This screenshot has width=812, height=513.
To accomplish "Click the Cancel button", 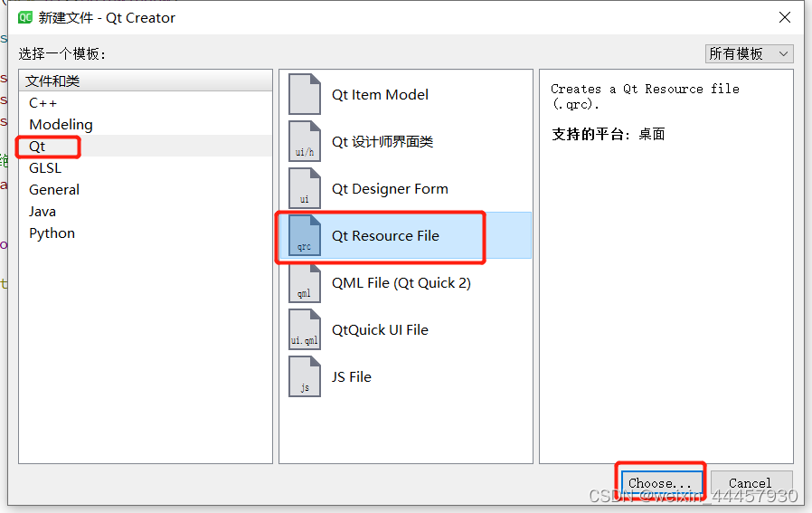I will pyautogui.click(x=751, y=483).
